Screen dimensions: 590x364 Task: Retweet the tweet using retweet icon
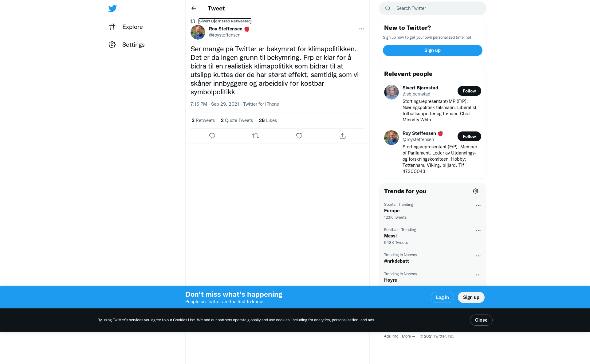[256, 136]
